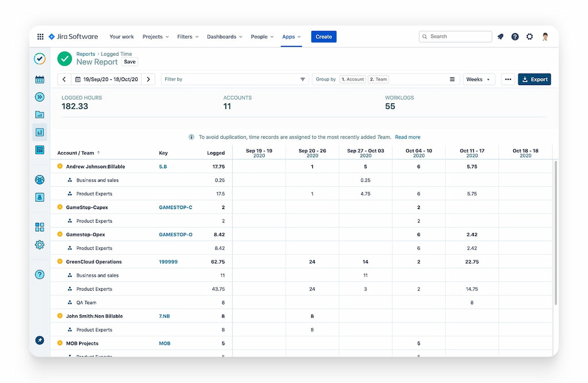Open Jira settings gear in top bar
588x383 pixels.
[x=529, y=36]
